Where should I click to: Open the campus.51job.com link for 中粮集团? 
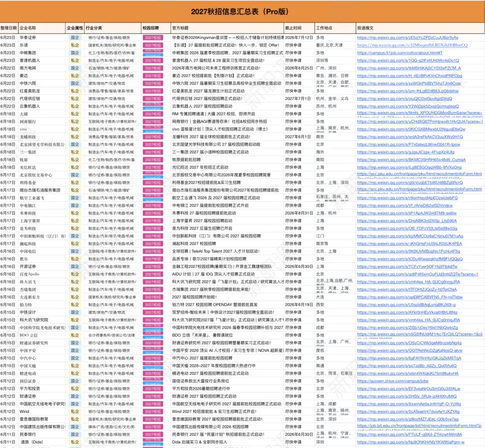400,53
